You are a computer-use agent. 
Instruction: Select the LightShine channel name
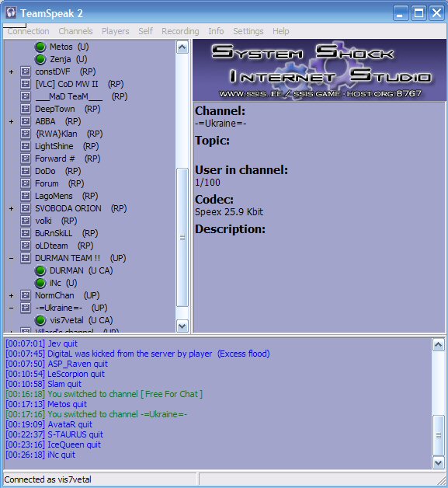tap(54, 146)
